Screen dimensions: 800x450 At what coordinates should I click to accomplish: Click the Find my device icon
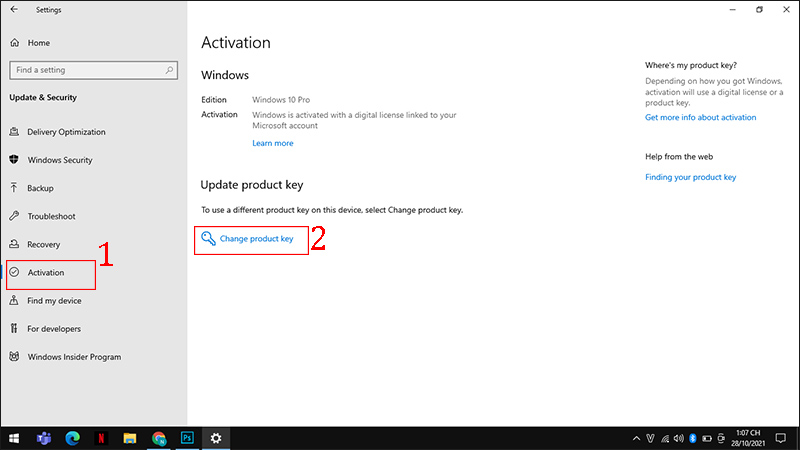(14, 301)
